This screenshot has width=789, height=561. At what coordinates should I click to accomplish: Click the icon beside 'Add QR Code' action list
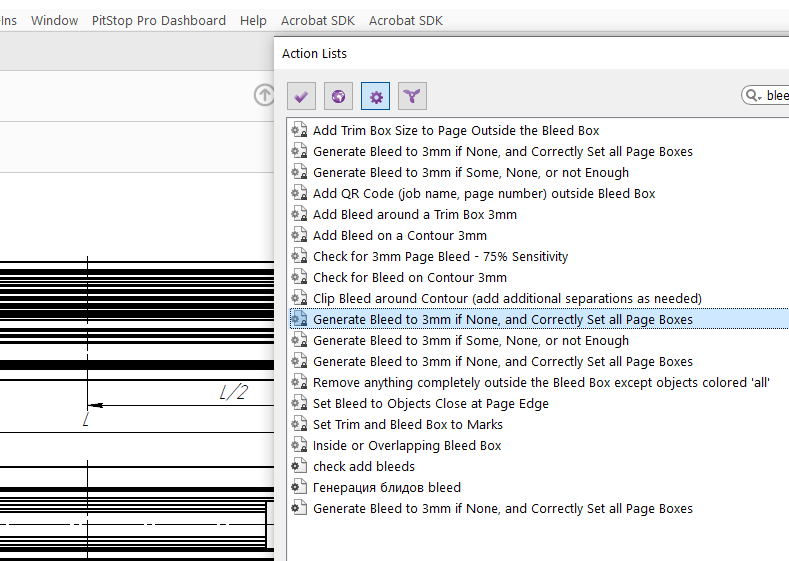pyautogui.click(x=299, y=192)
